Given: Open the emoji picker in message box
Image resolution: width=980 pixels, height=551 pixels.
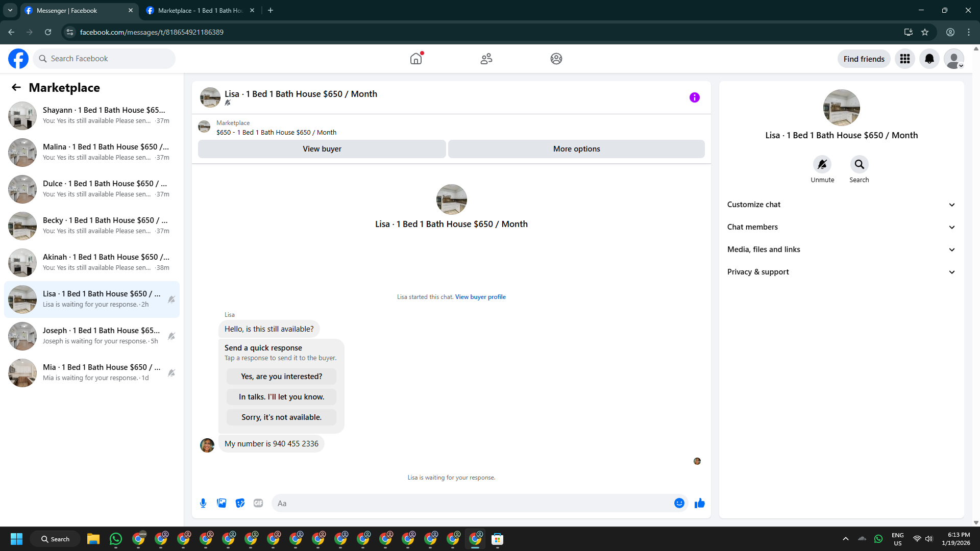Looking at the screenshot, I should tap(679, 503).
